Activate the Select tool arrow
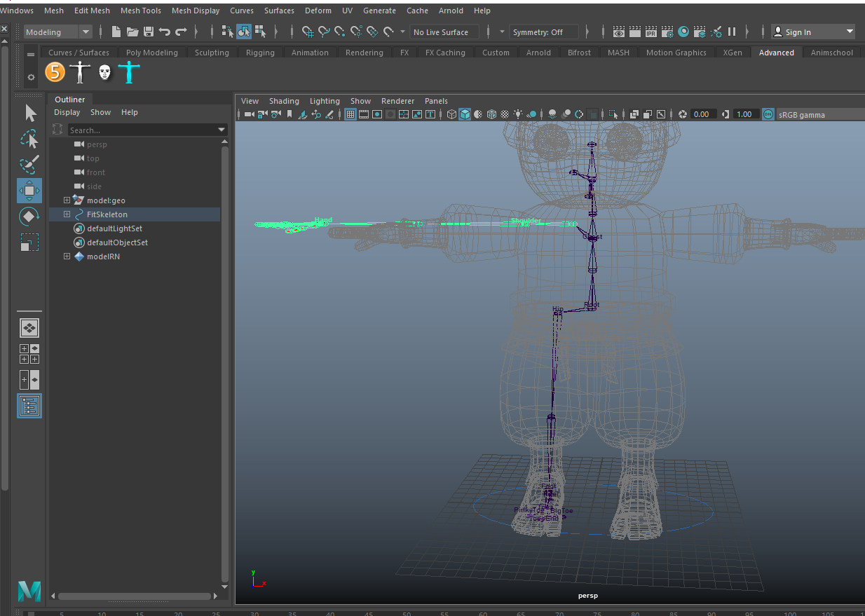 pyautogui.click(x=29, y=113)
